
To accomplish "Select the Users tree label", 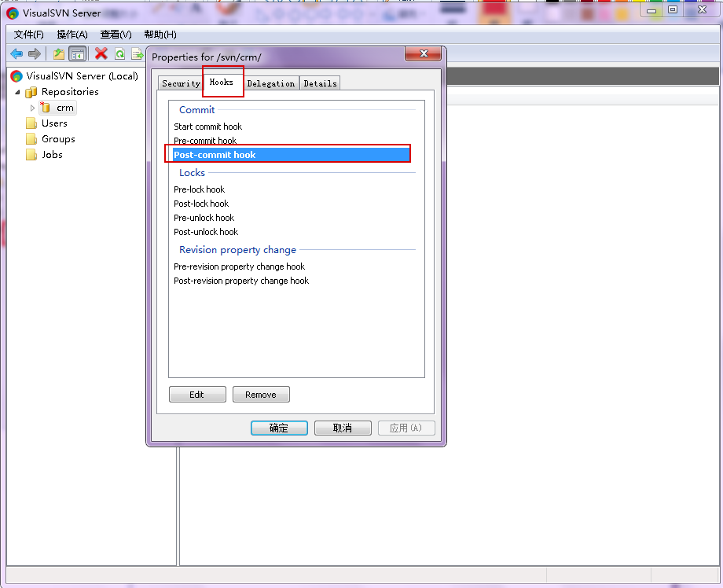I will [x=54, y=123].
